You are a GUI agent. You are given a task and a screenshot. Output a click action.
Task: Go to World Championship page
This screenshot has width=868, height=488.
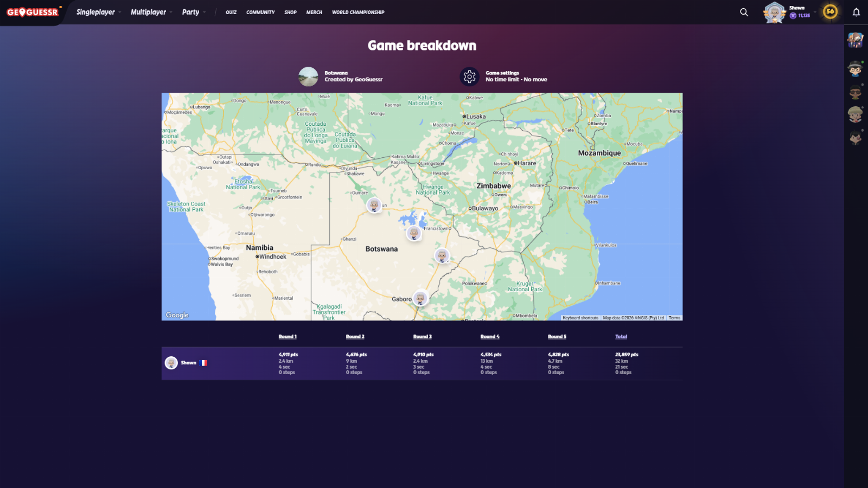pyautogui.click(x=358, y=12)
